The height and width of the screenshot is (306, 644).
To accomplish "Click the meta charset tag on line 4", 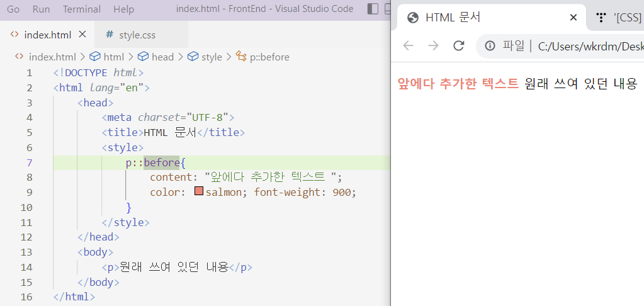I will pos(168,118).
